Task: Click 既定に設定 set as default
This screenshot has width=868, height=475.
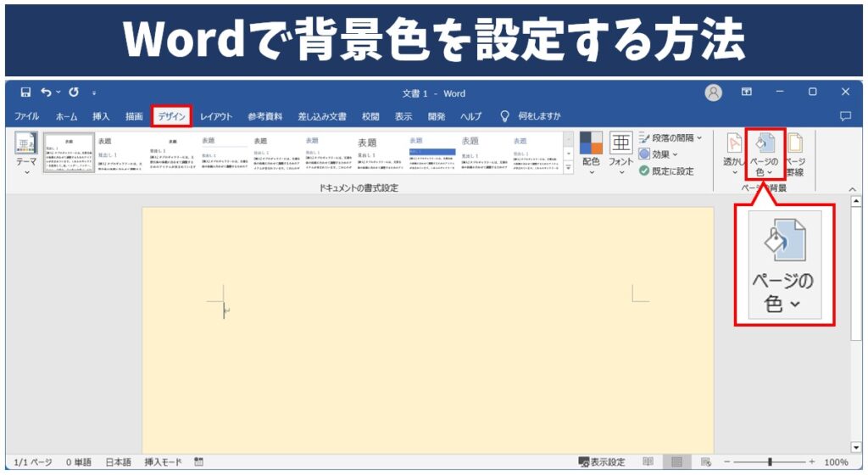Action: click(x=666, y=171)
